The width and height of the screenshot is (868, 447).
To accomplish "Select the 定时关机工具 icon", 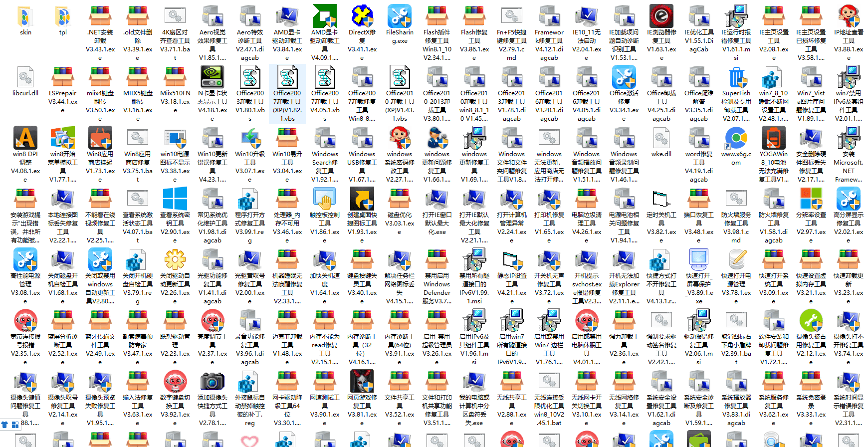I will (661, 200).
